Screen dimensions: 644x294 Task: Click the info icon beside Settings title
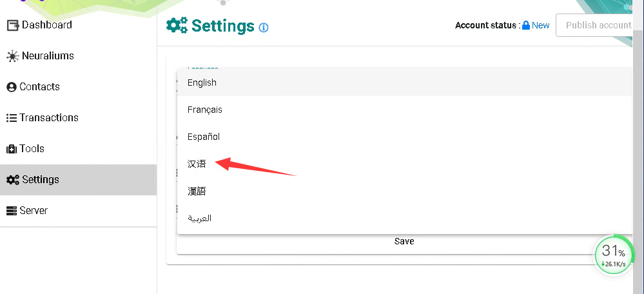[x=264, y=28]
